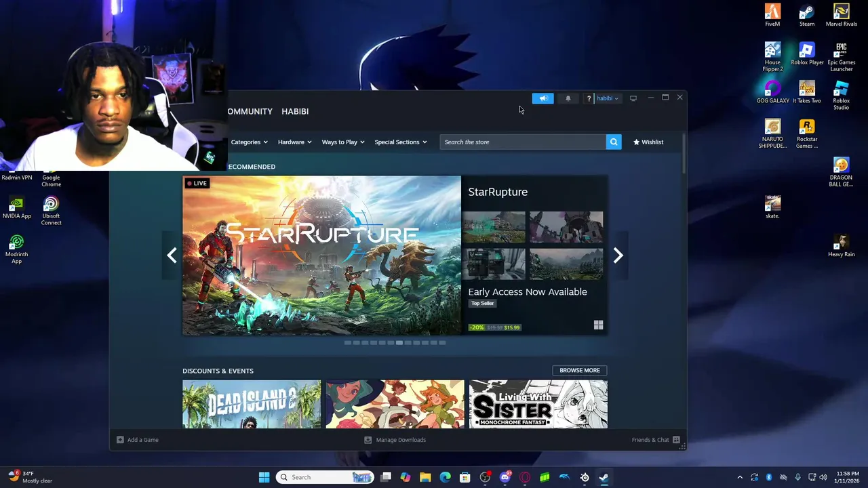868x488 pixels.
Task: Select the skate. desktop icon
Action: (772, 207)
